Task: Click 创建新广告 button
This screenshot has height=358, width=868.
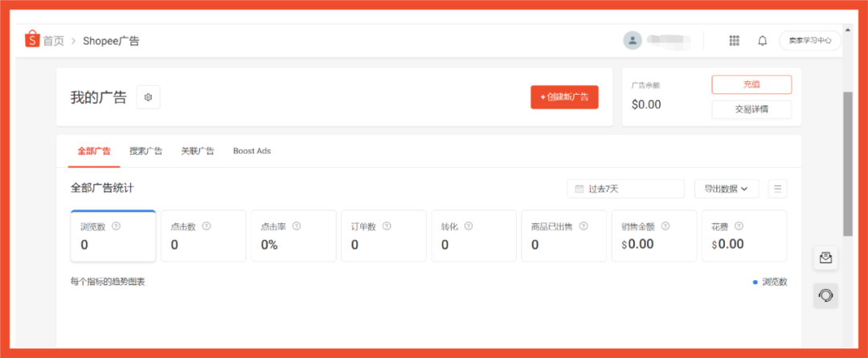Action: coord(564,97)
